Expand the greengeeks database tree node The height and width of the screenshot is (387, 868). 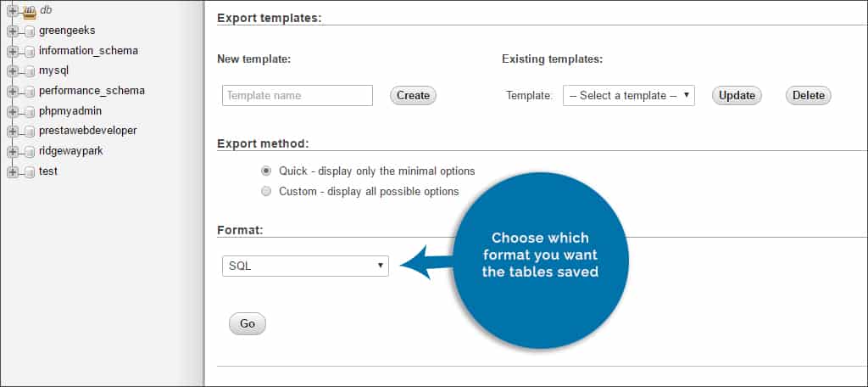13,31
